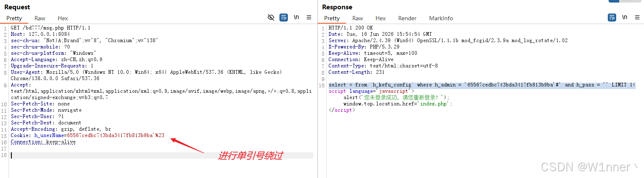The height and width of the screenshot is (178, 644).
Task: Click the cation/signed-exchange;v=b3;q=0.7 line
Action: pos(59,97)
